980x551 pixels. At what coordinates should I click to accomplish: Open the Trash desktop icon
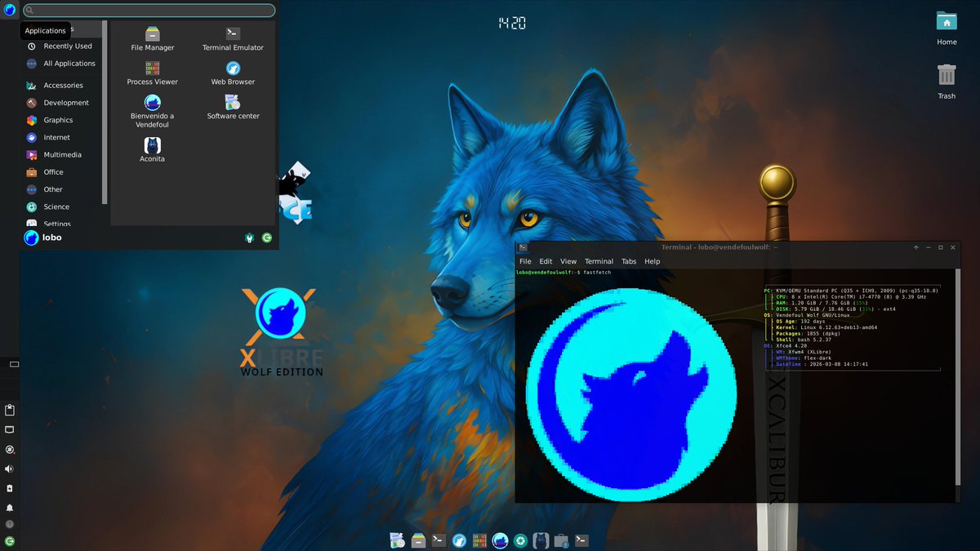pos(947,82)
